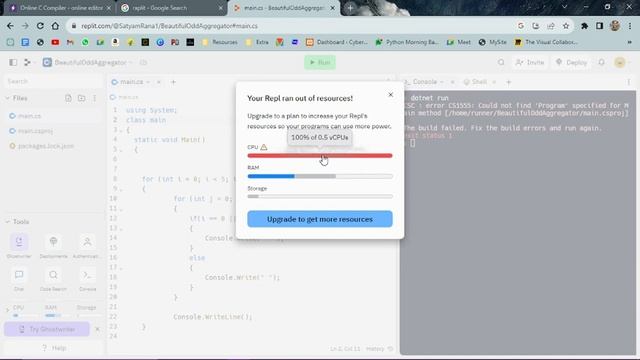Open the Console tool
Viewport: 640px width, 360px height.
click(87, 280)
